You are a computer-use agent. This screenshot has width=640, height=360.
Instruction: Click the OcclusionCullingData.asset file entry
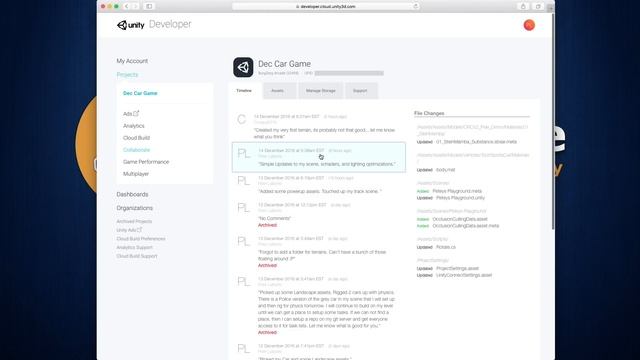coord(460,219)
